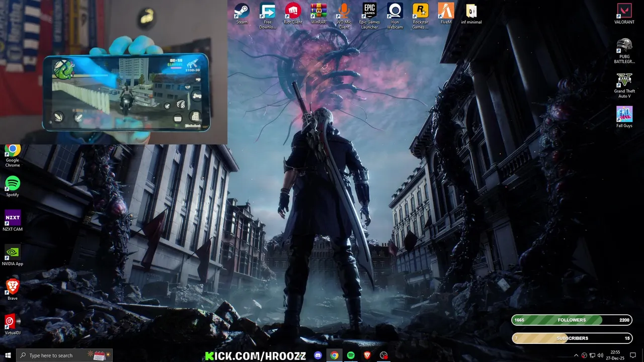The image size is (644, 362).
Task: Click the phone webcam overlay thumbnail
Action: (113, 72)
